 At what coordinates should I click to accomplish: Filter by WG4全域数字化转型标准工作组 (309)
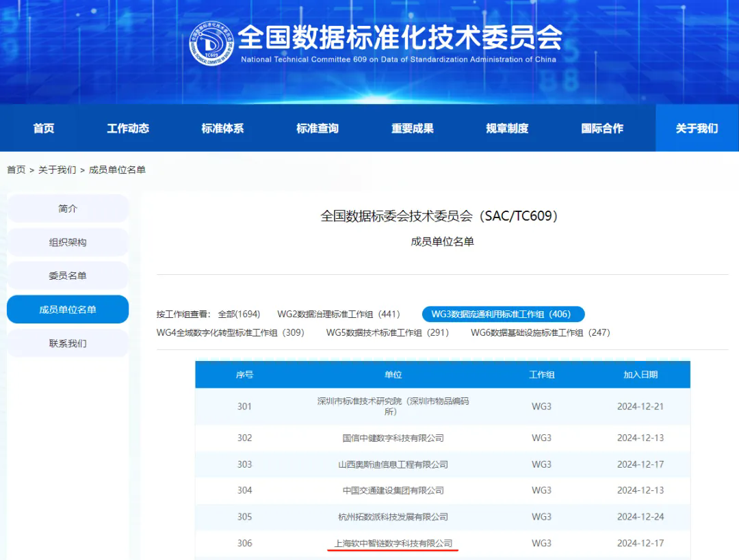tap(231, 332)
